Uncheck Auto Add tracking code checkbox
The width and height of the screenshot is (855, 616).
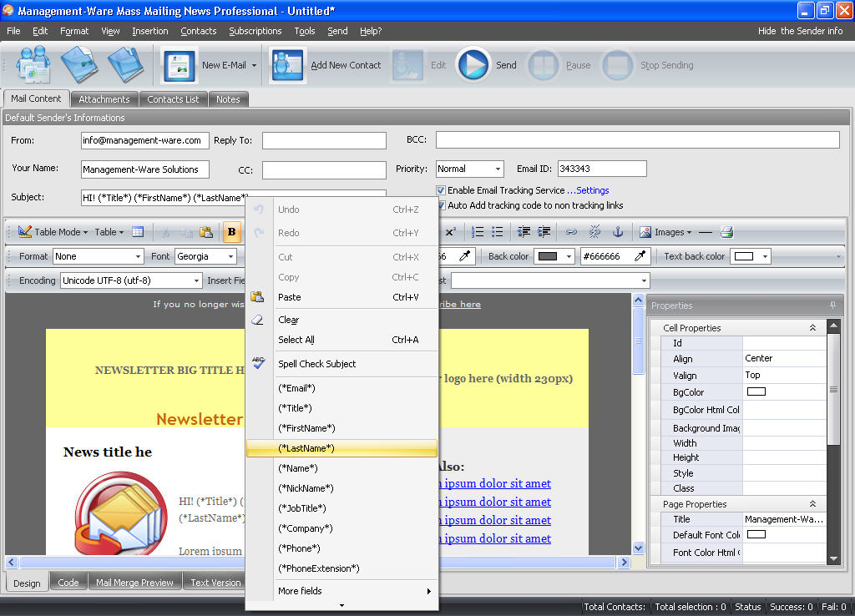tap(441, 205)
